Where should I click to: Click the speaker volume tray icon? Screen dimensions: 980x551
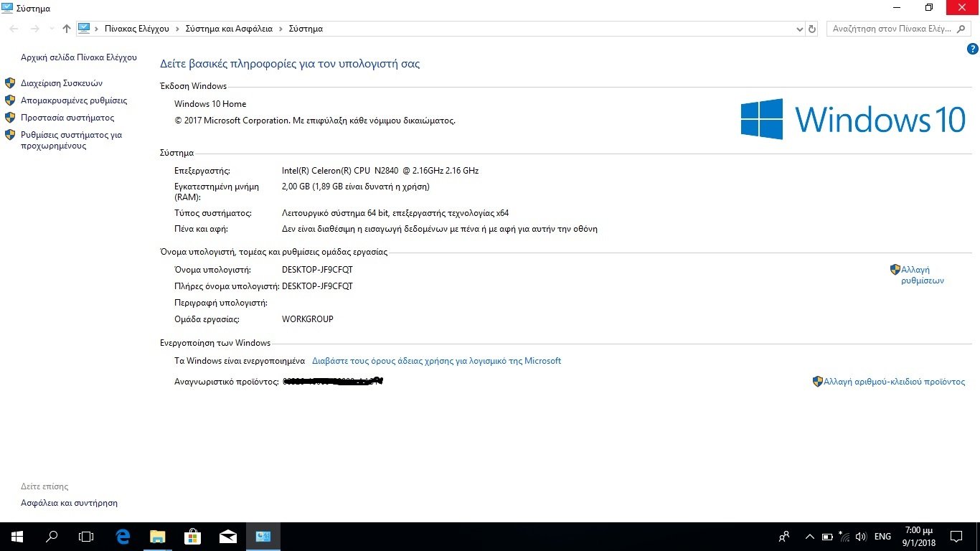861,537
